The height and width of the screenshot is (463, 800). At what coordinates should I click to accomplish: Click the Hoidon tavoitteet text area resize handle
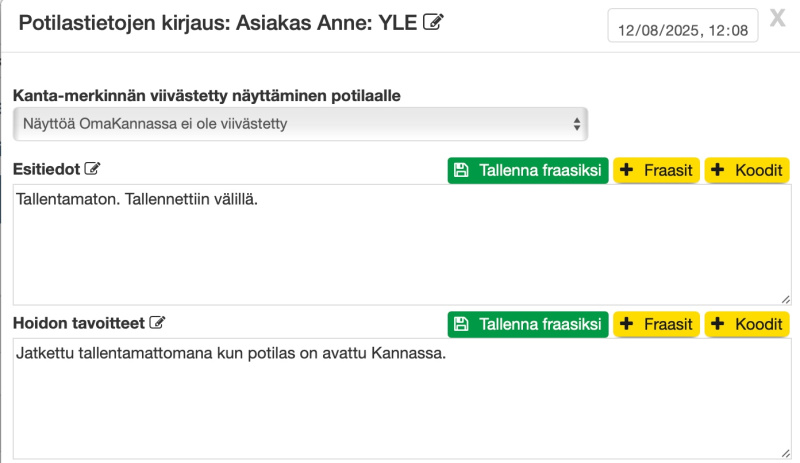pyautogui.click(x=784, y=453)
